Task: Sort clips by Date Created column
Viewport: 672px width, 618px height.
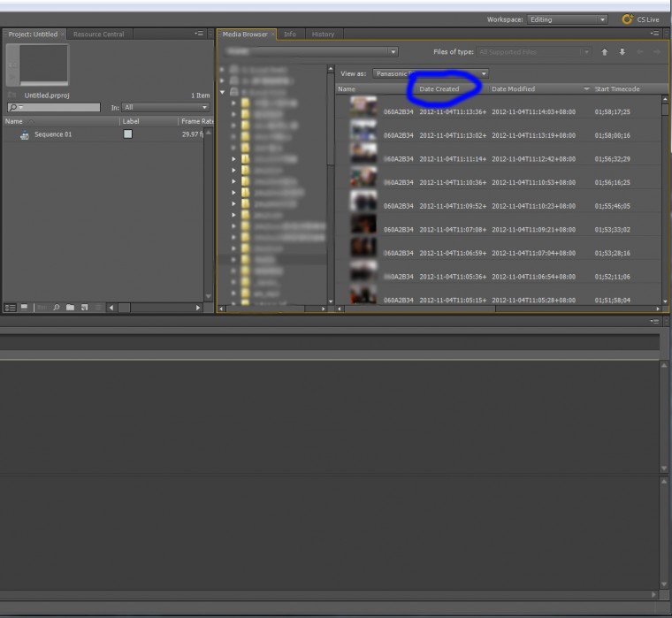Action: [439, 89]
